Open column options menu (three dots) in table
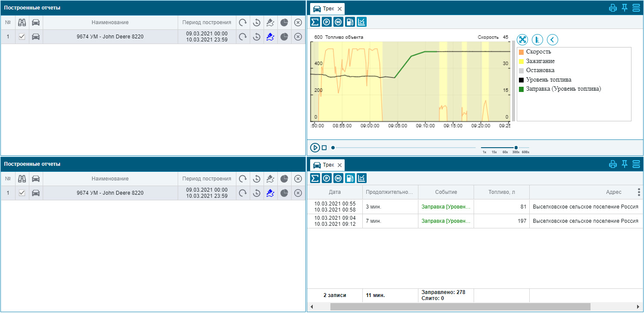 (x=639, y=192)
